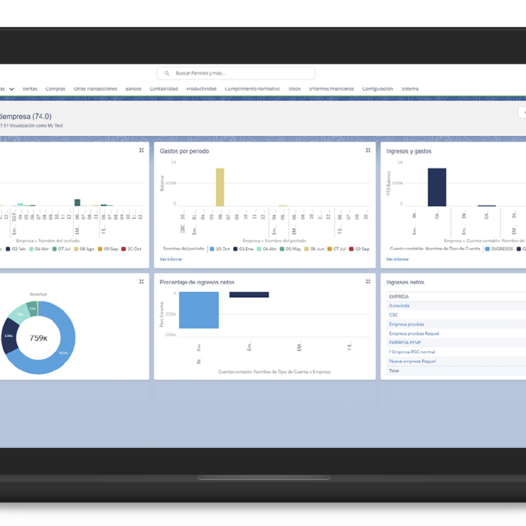The height and width of the screenshot is (526, 526).
Task: Open the Stock tab
Action: pyautogui.click(x=295, y=89)
